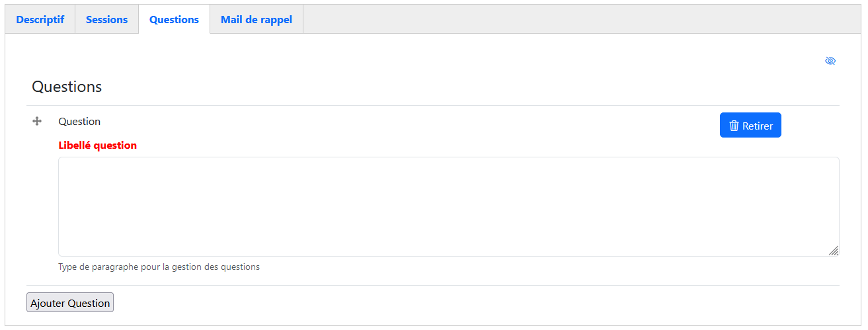Focus the Libellé question text area

coord(448,206)
